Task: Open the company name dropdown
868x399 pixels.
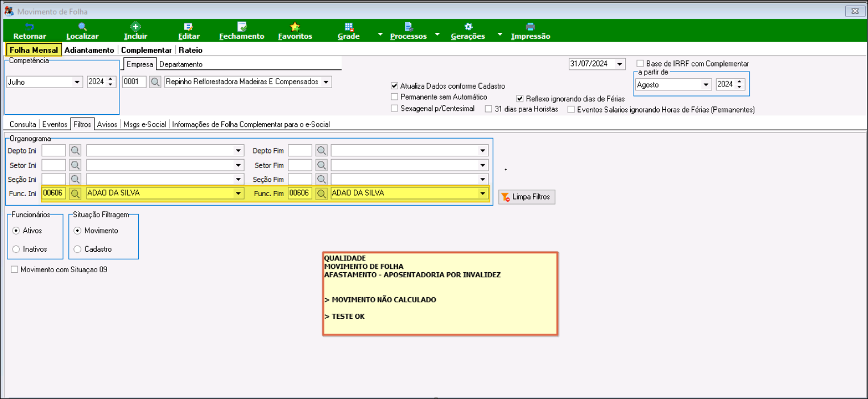Action: pos(326,82)
